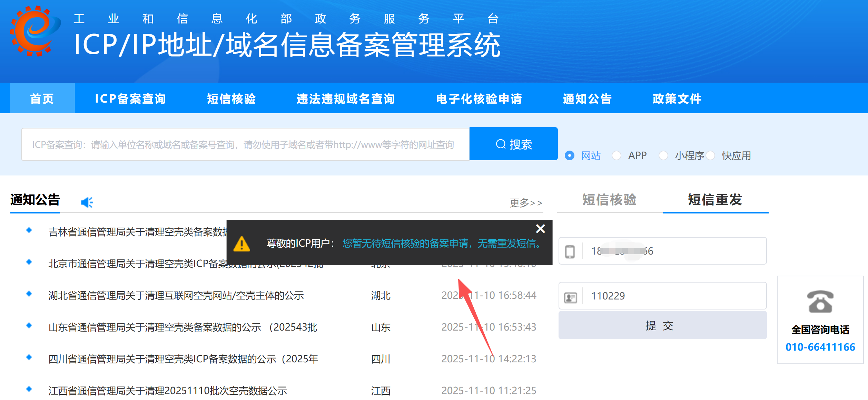Click the ID card field icon
The height and width of the screenshot is (400, 868).
tap(570, 297)
